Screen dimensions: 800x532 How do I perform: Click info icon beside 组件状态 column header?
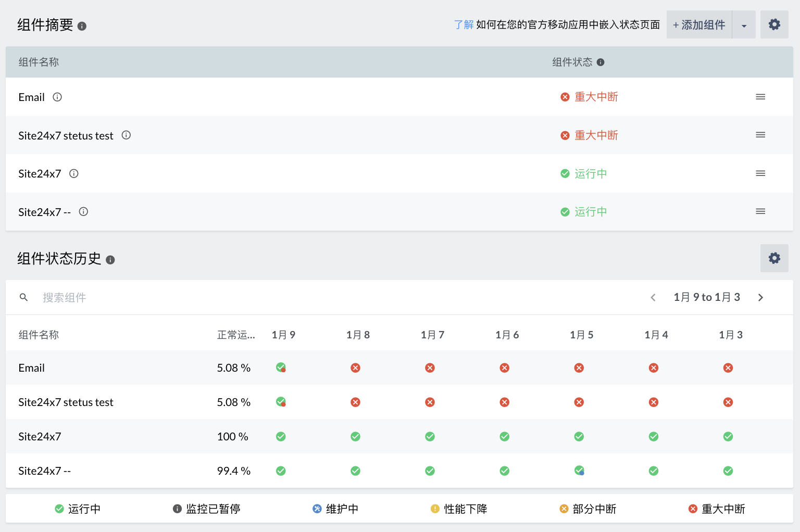tap(601, 62)
